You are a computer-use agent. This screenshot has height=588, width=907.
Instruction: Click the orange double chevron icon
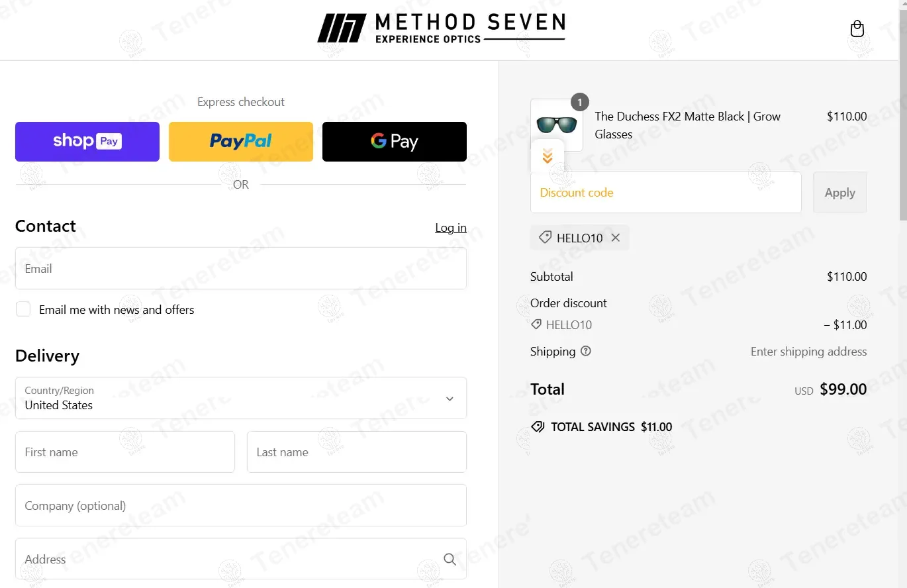[547, 157]
